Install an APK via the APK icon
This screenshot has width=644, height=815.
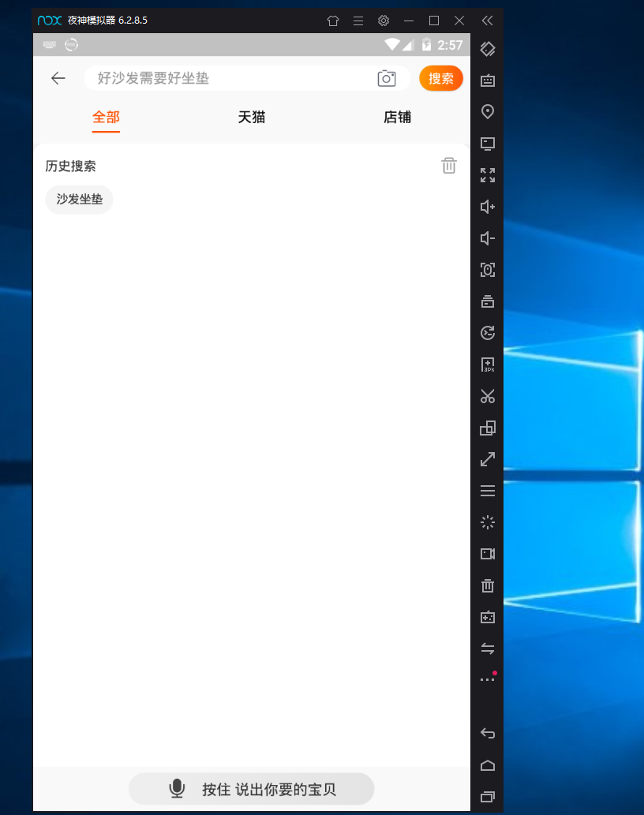tap(488, 365)
